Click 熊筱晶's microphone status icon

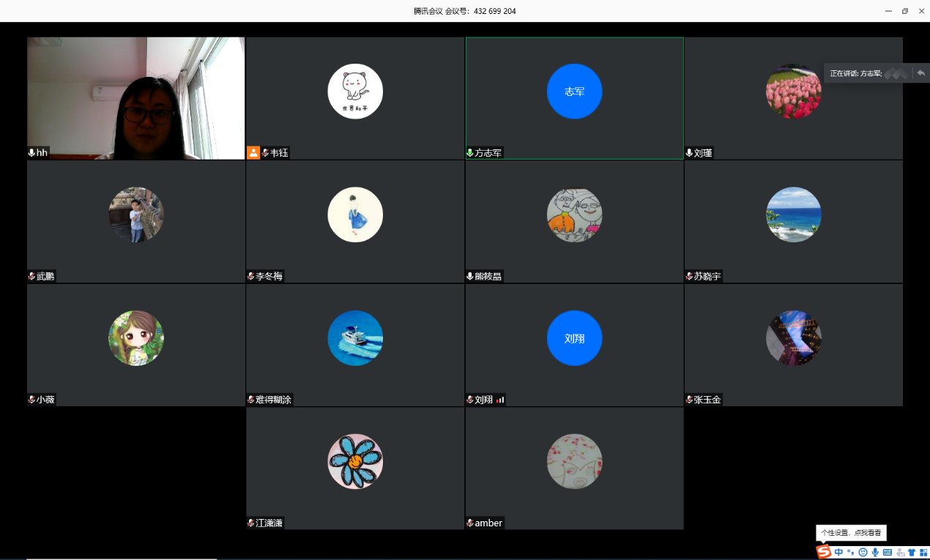pos(470,277)
